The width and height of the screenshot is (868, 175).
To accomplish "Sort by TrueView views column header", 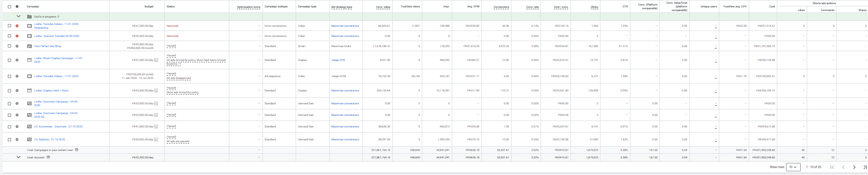I will [x=410, y=6].
